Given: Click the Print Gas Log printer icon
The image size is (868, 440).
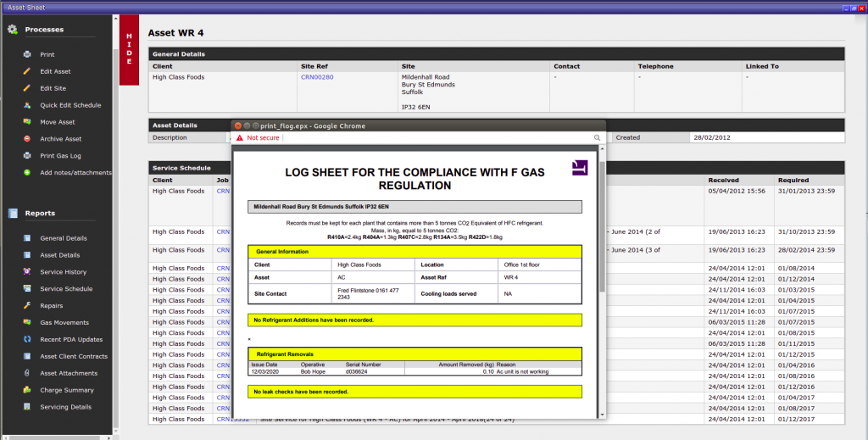Looking at the screenshot, I should pyautogui.click(x=27, y=155).
